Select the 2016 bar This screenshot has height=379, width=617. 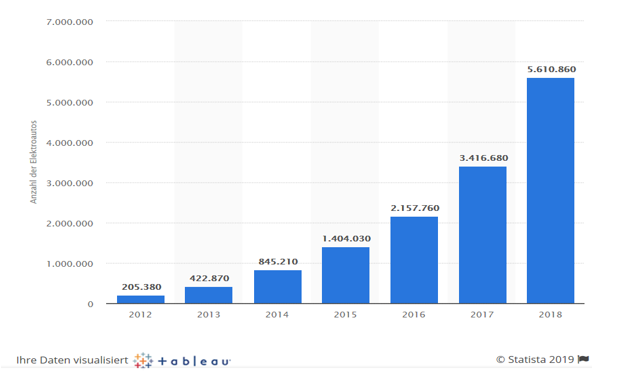coord(414,260)
